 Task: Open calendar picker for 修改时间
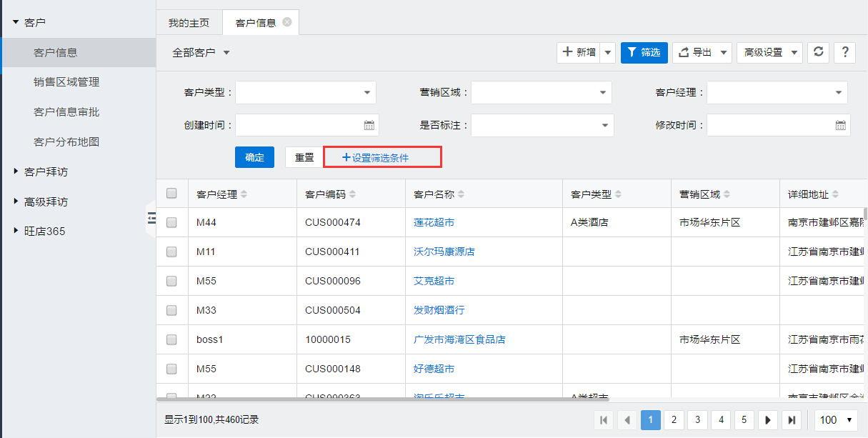(x=840, y=125)
